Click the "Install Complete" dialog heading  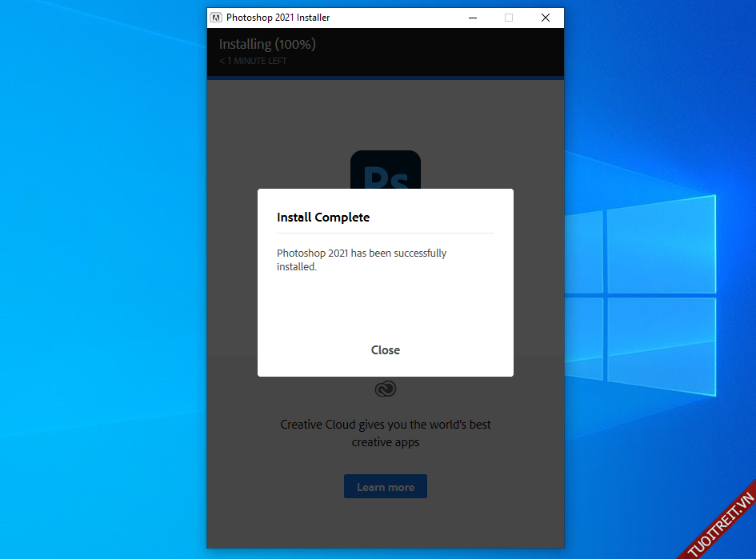pyautogui.click(x=323, y=217)
